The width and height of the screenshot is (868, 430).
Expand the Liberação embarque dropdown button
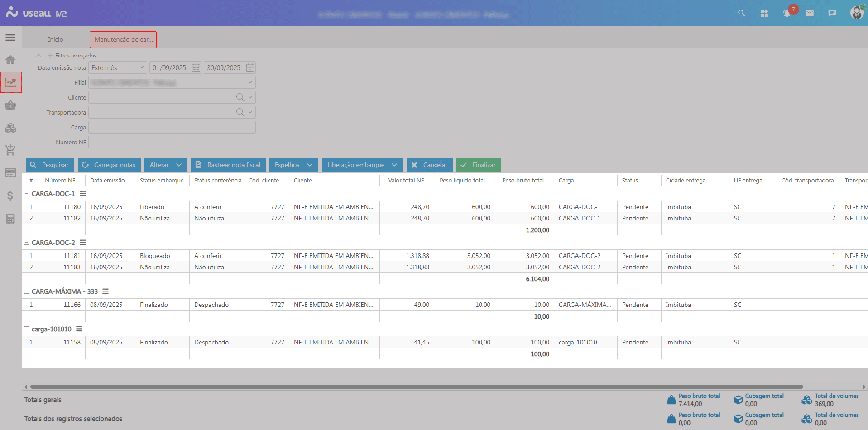[x=394, y=165]
